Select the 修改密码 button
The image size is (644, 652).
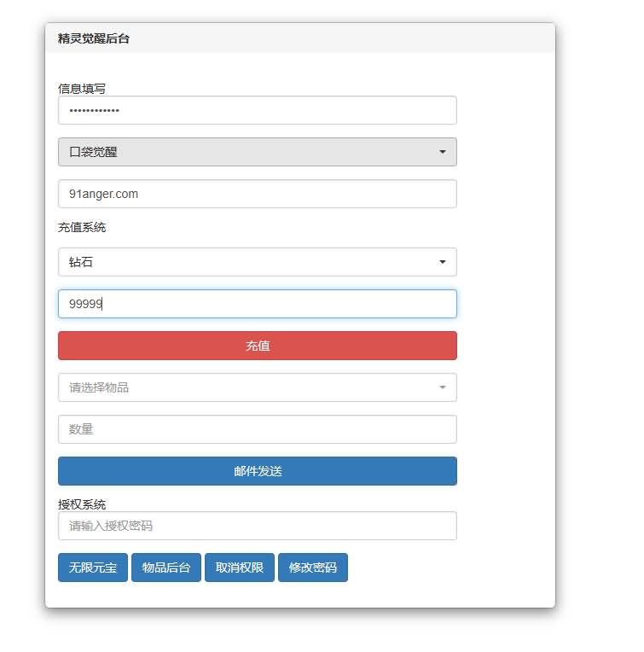pyautogui.click(x=313, y=568)
